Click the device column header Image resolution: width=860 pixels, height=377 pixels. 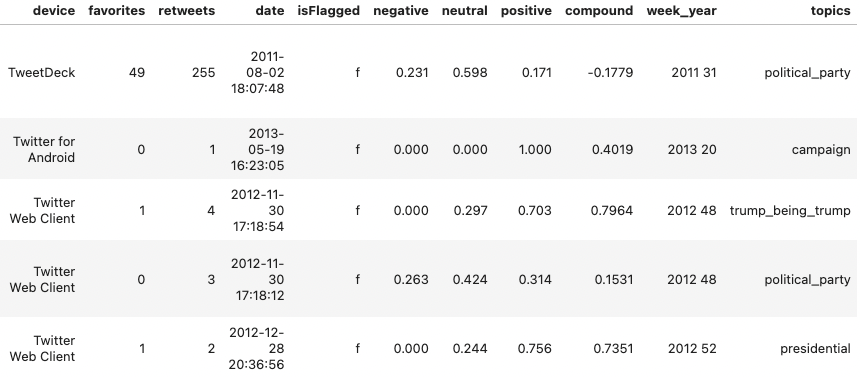click(x=54, y=11)
